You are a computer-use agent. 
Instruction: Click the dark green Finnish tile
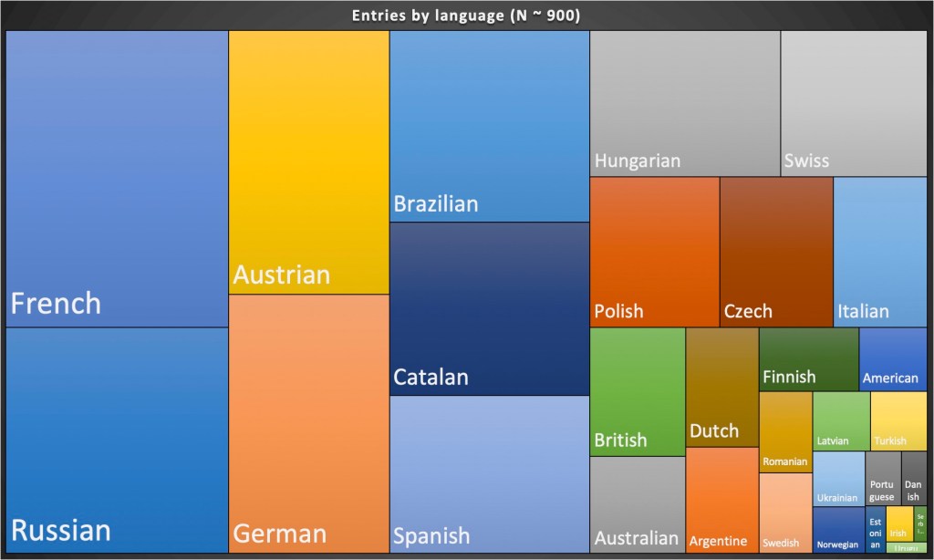click(x=808, y=358)
